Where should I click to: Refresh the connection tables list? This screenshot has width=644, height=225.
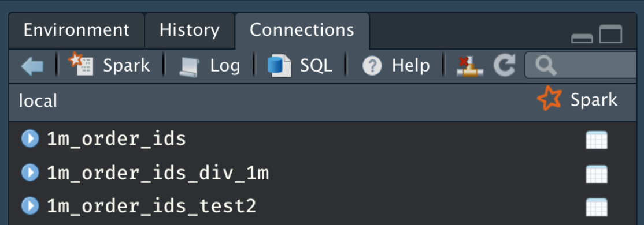(504, 66)
